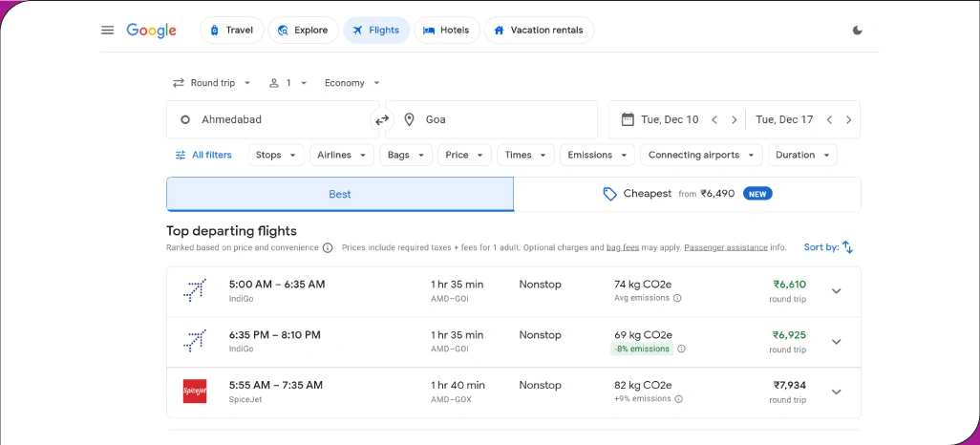Select the ₹6,610 round trip fare

click(x=789, y=291)
